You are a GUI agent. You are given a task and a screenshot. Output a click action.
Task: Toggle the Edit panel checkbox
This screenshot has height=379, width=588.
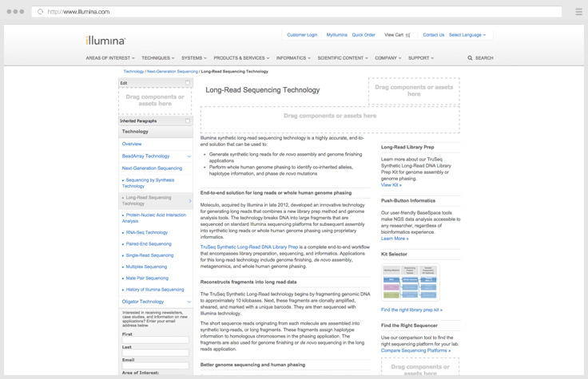click(x=188, y=83)
